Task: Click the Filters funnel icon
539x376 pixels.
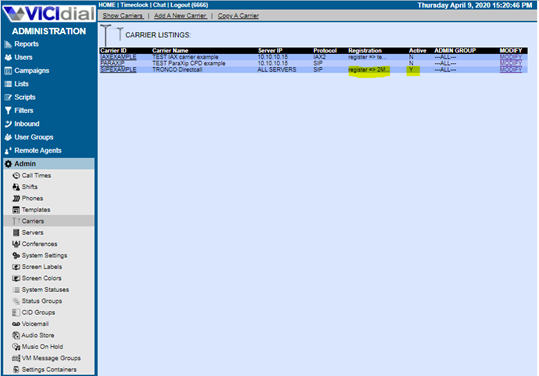Action: (x=8, y=111)
